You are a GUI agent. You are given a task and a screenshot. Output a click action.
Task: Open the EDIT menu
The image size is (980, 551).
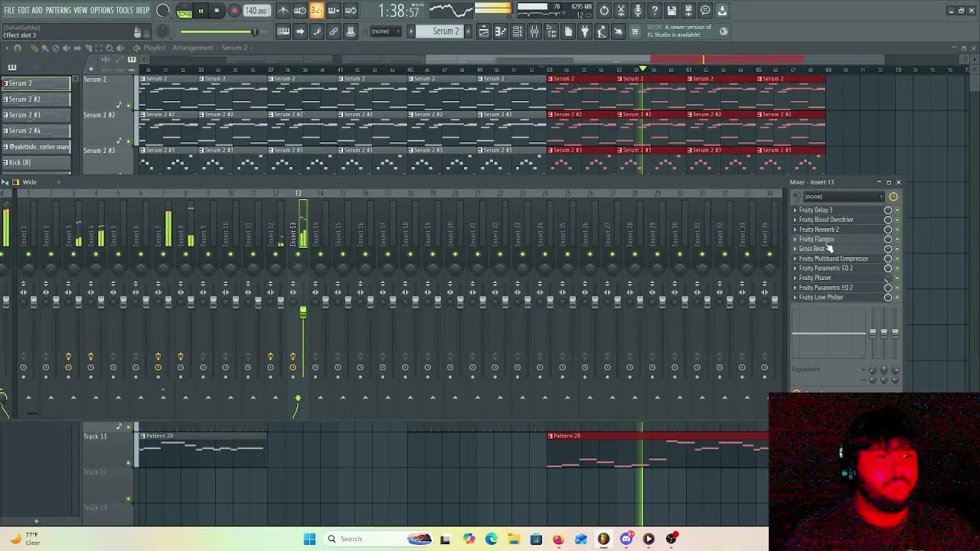click(x=24, y=11)
